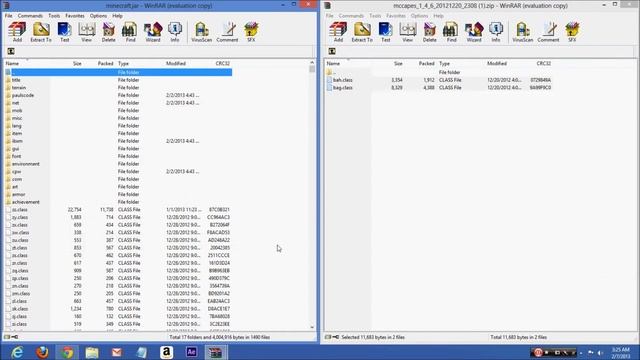
Task: Open After Effects from the taskbar
Action: (191, 352)
